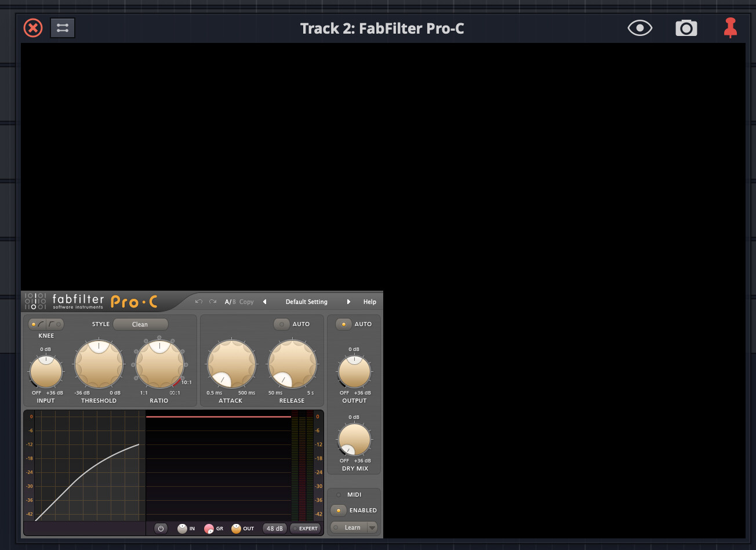
Task: Click the Ratio knob
Action: (x=159, y=364)
